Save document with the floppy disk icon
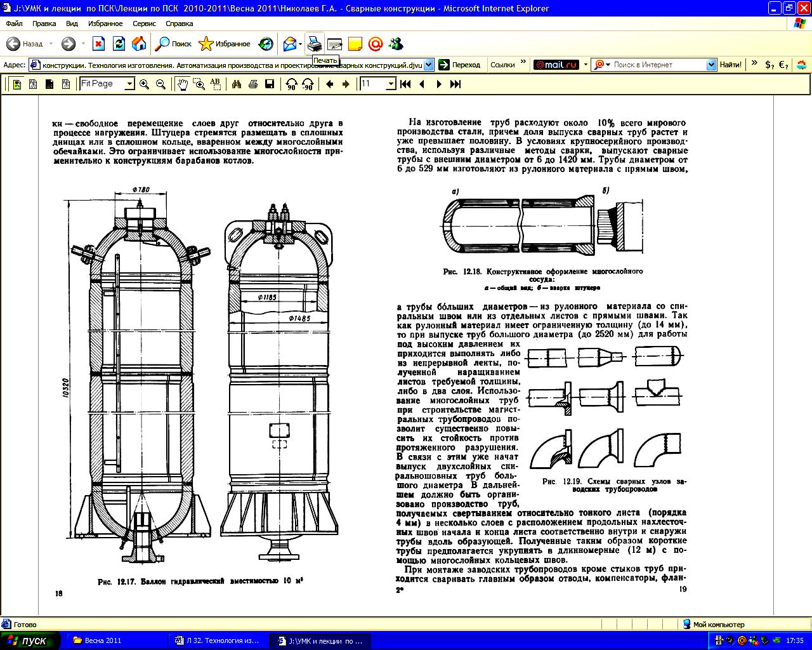The height and width of the screenshot is (650, 812). 270,84
